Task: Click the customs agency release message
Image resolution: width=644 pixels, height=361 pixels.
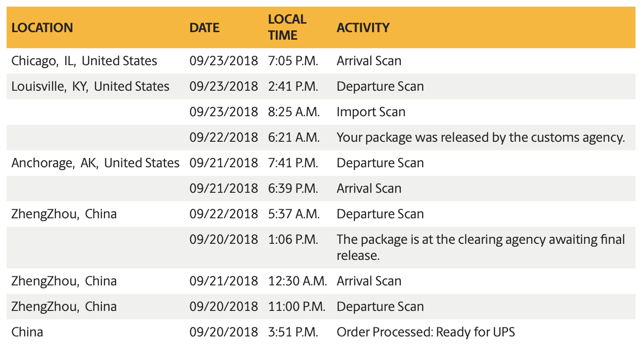Action: pos(481,138)
